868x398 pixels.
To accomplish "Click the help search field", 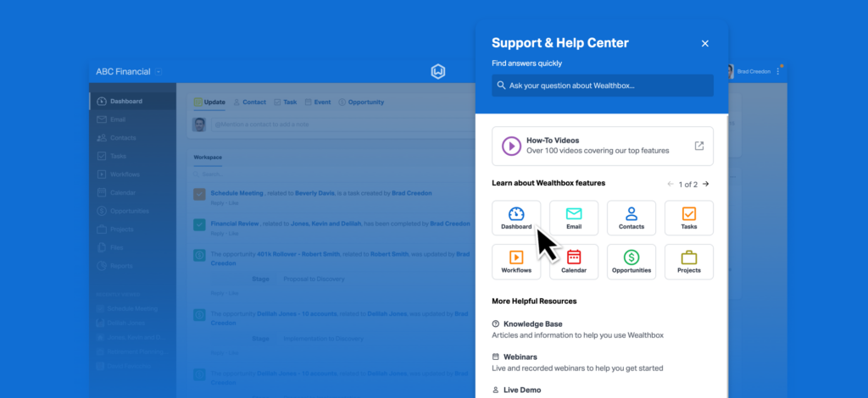I will 603,86.
